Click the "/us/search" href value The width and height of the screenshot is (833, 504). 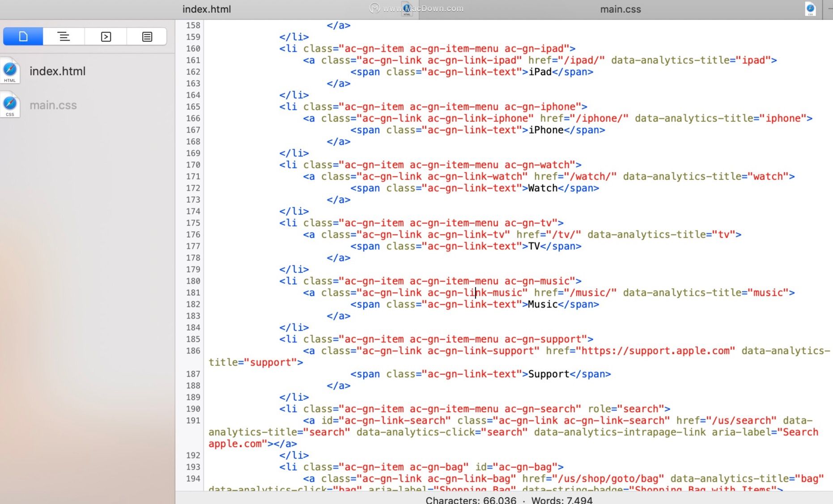(x=741, y=421)
